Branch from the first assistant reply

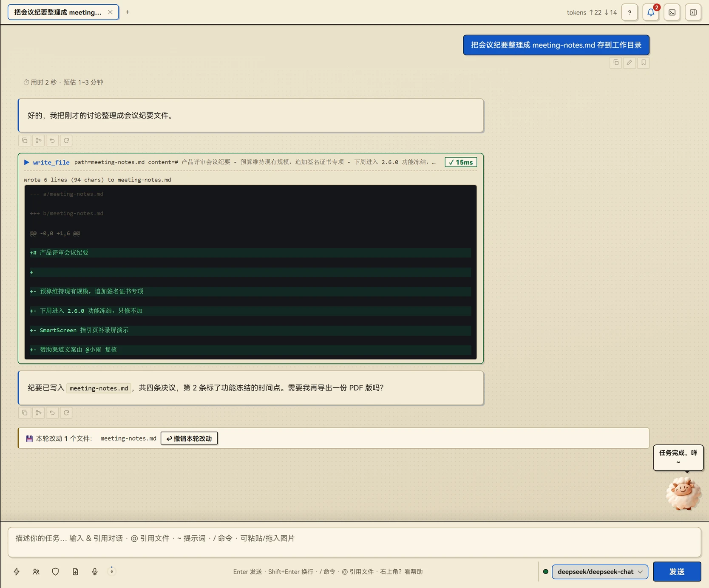(x=39, y=141)
